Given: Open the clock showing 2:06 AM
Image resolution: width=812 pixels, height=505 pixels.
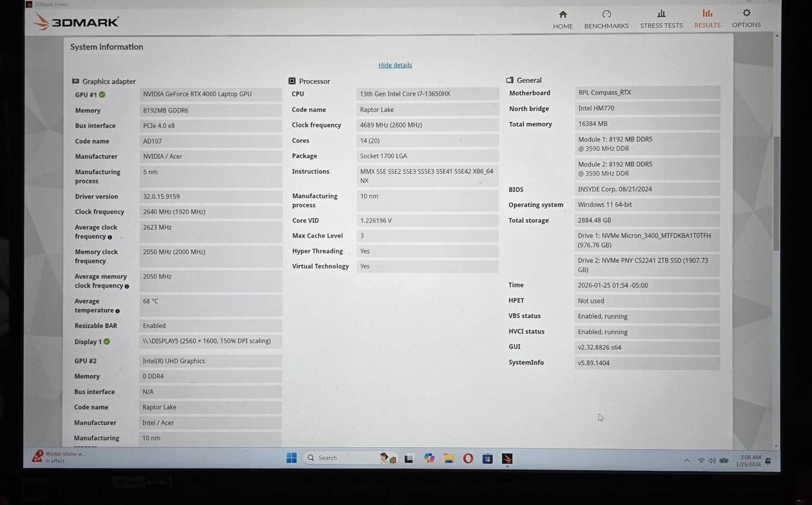Looking at the screenshot, I should tap(748, 461).
